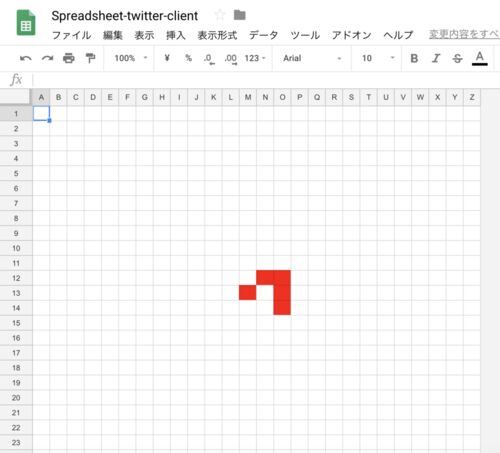This screenshot has height=453, width=500.
Task: Select the Paint format tool
Action: 90,58
